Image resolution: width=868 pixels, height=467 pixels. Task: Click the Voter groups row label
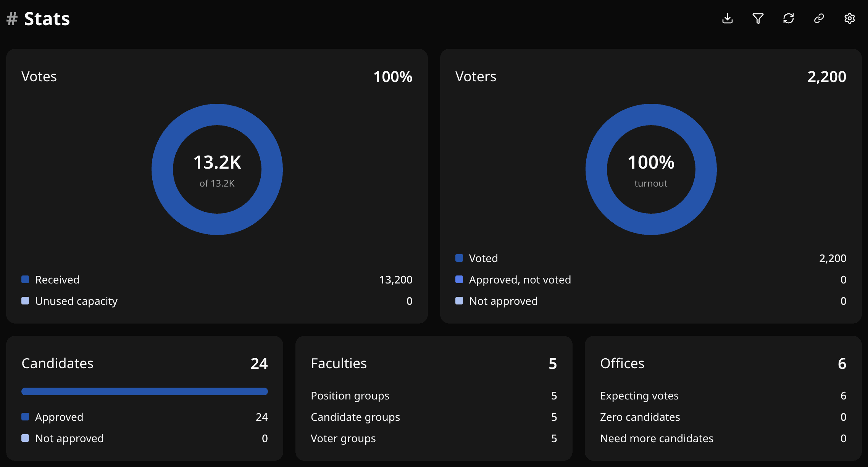pos(343,438)
